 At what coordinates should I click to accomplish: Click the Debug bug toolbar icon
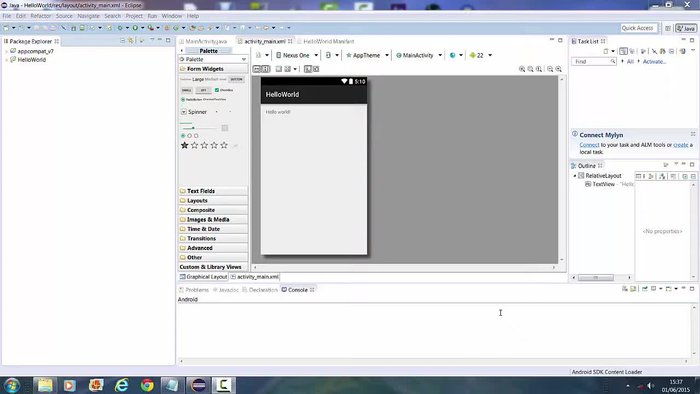point(120,28)
